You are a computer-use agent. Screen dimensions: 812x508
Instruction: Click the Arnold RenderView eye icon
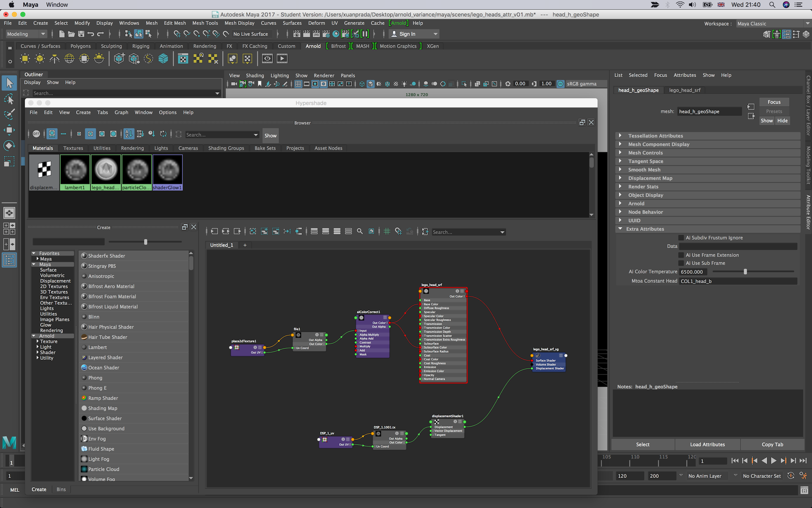[x=267, y=59]
